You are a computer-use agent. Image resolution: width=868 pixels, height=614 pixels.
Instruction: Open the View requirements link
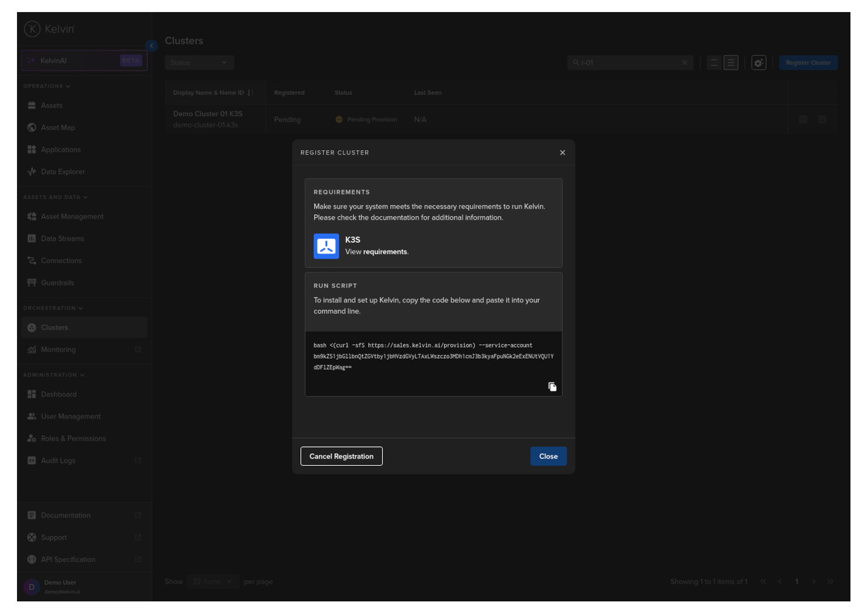point(385,252)
